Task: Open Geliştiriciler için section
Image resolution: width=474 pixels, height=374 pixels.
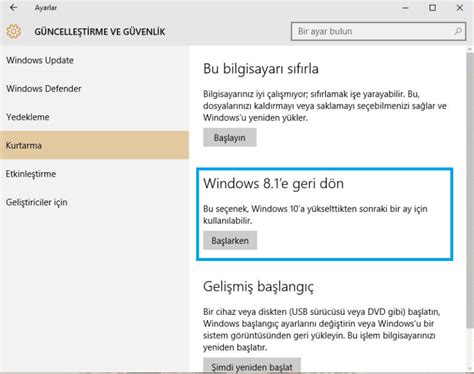Action: pyautogui.click(x=37, y=202)
